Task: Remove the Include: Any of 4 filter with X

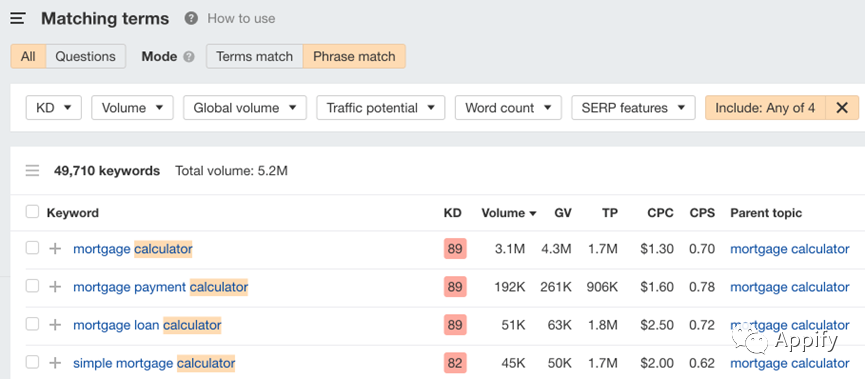Action: tap(842, 108)
